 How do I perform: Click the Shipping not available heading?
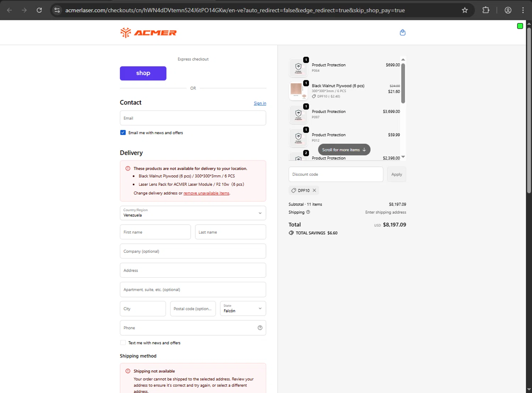click(x=154, y=371)
